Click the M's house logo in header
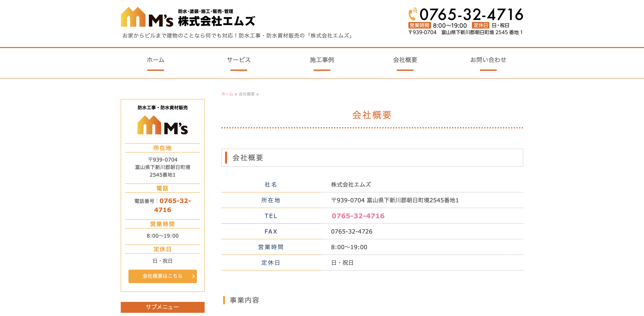Image resolution: width=644 pixels, height=316 pixels. pyautogui.click(x=147, y=17)
